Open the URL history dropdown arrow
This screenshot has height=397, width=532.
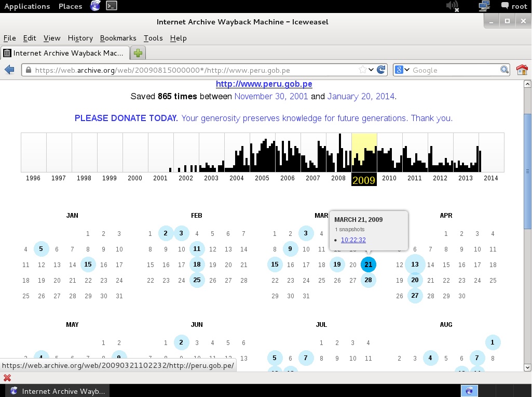371,70
